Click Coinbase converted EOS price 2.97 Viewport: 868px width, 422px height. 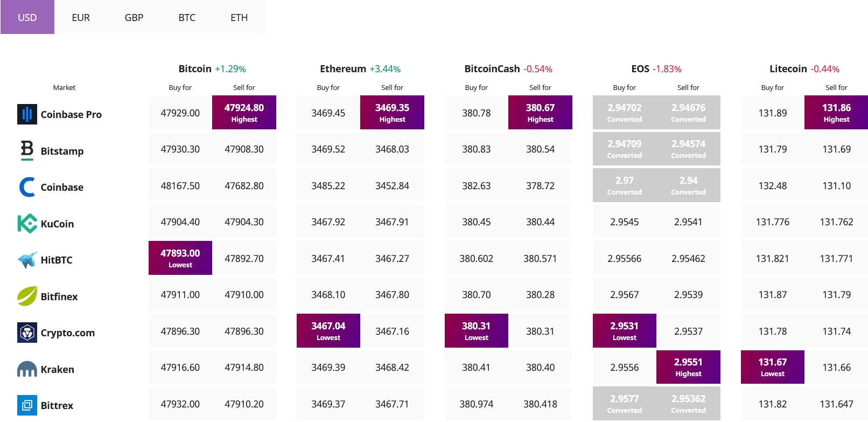[625, 185]
